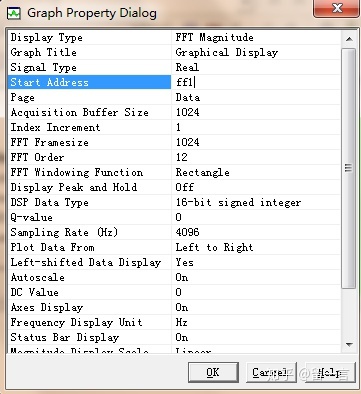Select the DC Value property label
Screen dimensions: 361x394
click(34, 292)
